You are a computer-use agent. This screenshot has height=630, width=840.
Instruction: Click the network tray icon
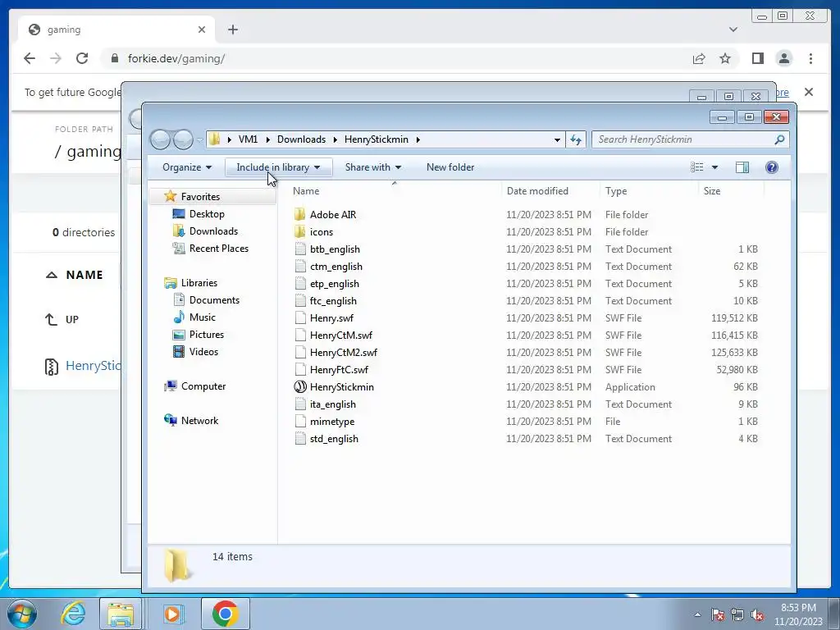pyautogui.click(x=737, y=614)
